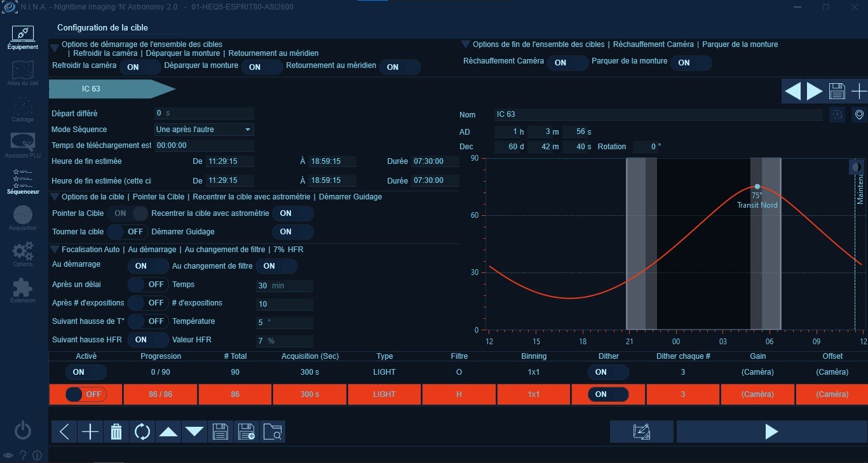The image size is (868, 463).
Task: Save the target set with the top-right floppy icon
Action: (x=837, y=91)
